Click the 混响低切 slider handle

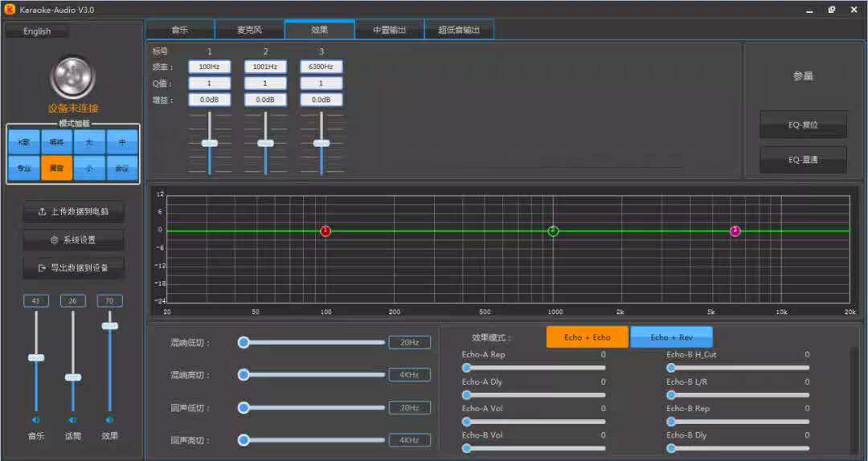pyautogui.click(x=243, y=343)
